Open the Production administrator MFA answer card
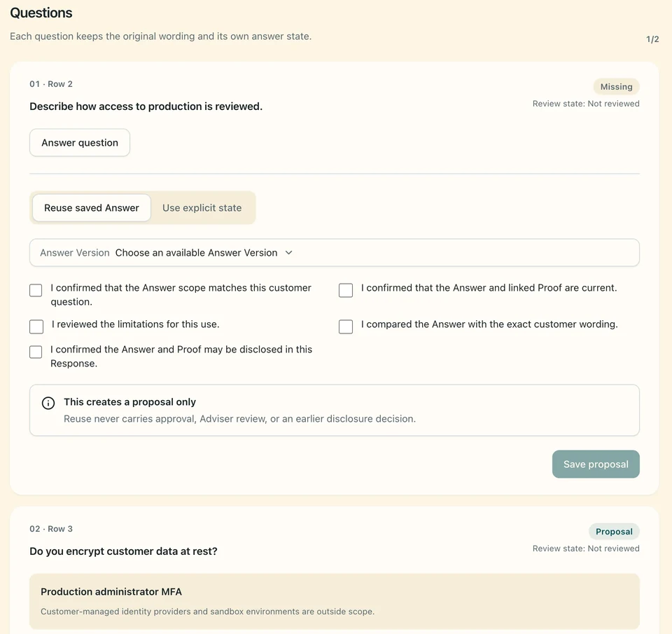 (335, 601)
